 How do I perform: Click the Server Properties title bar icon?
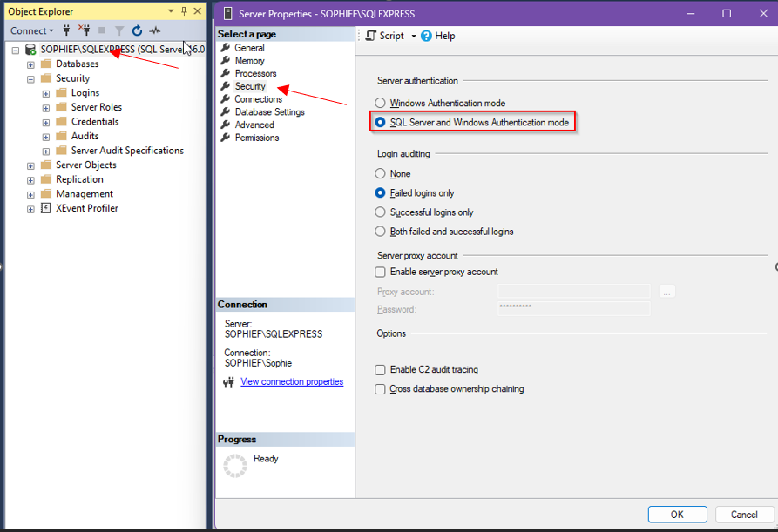pyautogui.click(x=227, y=14)
